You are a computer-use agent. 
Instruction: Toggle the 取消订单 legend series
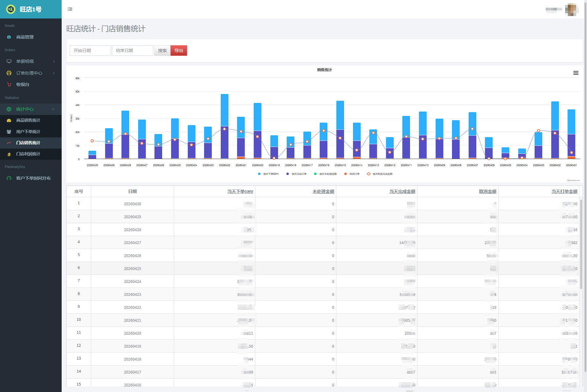pos(352,174)
